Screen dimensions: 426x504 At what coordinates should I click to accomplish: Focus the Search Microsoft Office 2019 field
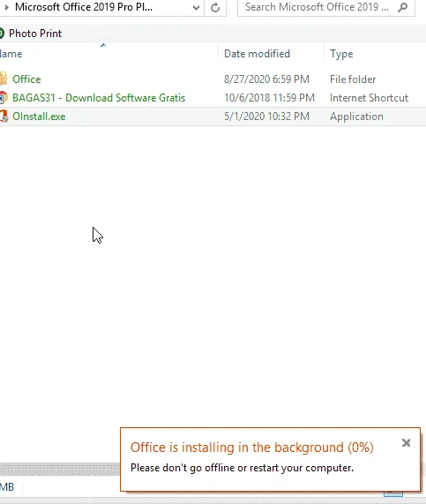pos(326,7)
